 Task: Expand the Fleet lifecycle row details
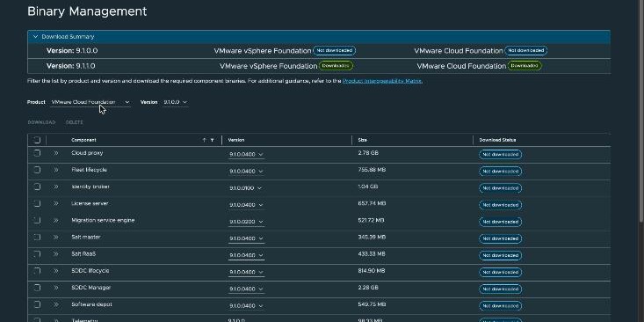point(56,170)
